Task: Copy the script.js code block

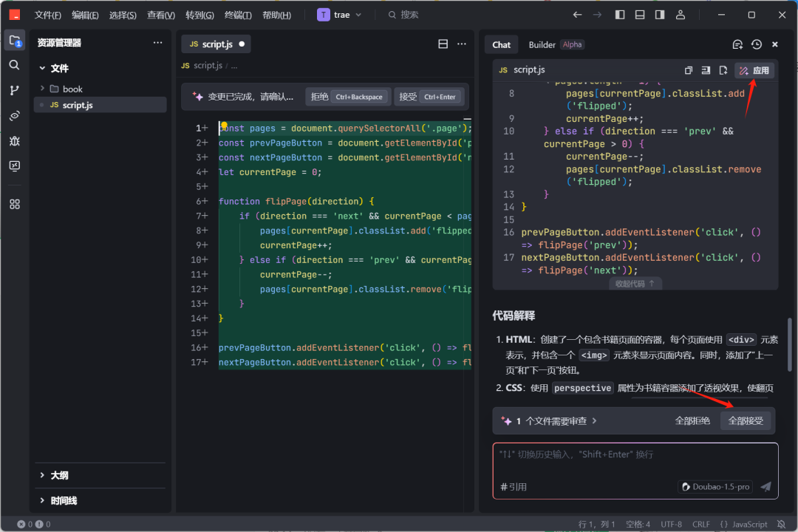Action: pyautogui.click(x=688, y=70)
